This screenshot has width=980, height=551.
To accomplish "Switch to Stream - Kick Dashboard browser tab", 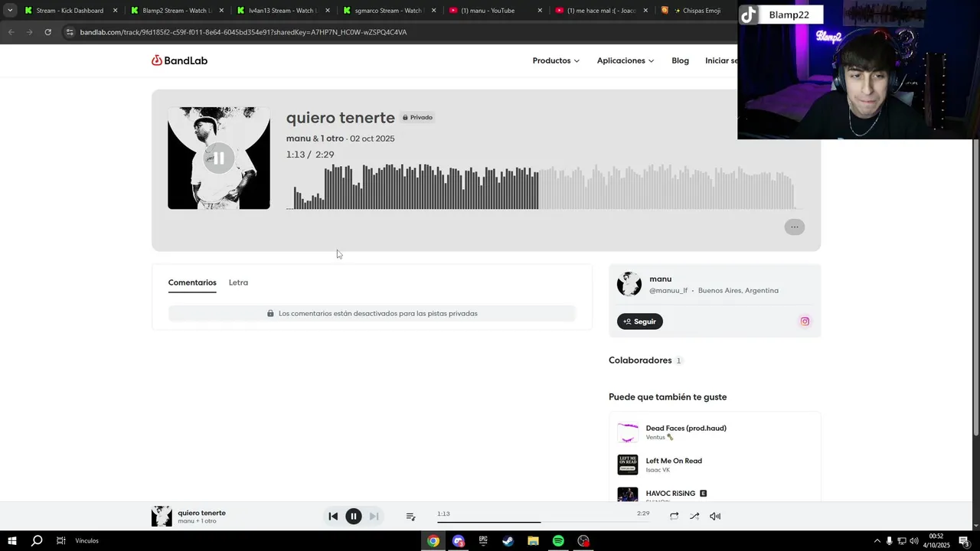I will point(70,11).
